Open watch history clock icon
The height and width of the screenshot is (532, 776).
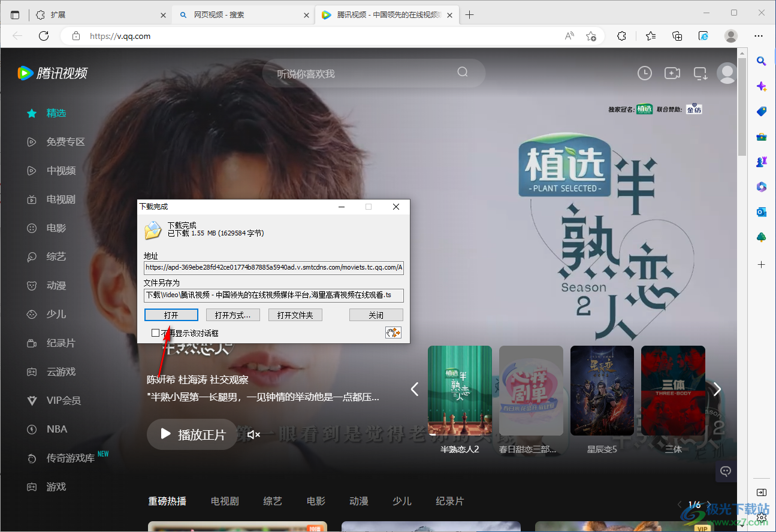click(x=644, y=73)
